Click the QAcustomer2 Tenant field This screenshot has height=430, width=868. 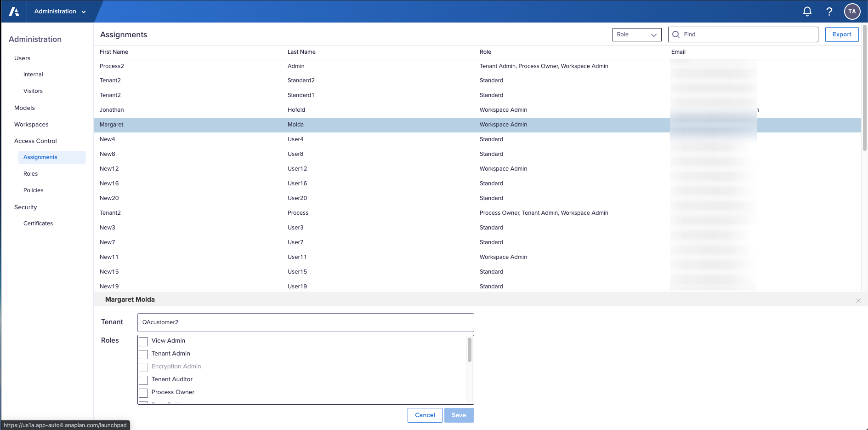click(x=305, y=322)
